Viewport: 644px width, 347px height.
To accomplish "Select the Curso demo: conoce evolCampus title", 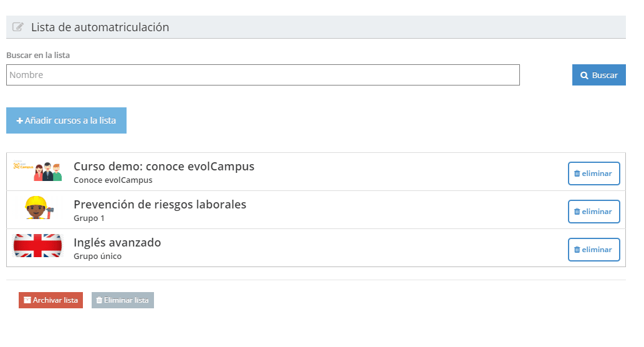I will 164,167.
